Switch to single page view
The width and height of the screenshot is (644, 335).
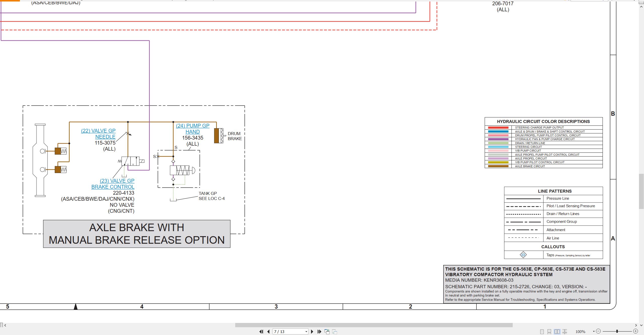tap(542, 331)
